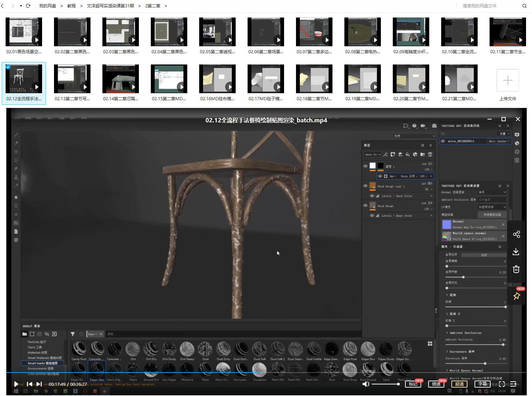532x396 pixels.
Task: Mute the video with the speaker icon
Action: pyautogui.click(x=366, y=384)
